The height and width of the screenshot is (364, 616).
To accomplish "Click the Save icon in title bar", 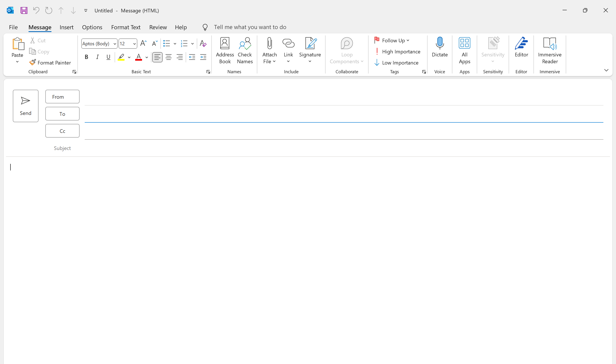I will coord(24,10).
